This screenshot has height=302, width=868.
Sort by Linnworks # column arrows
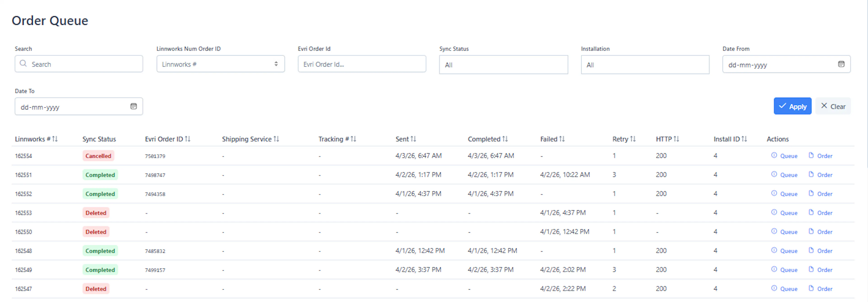55,139
